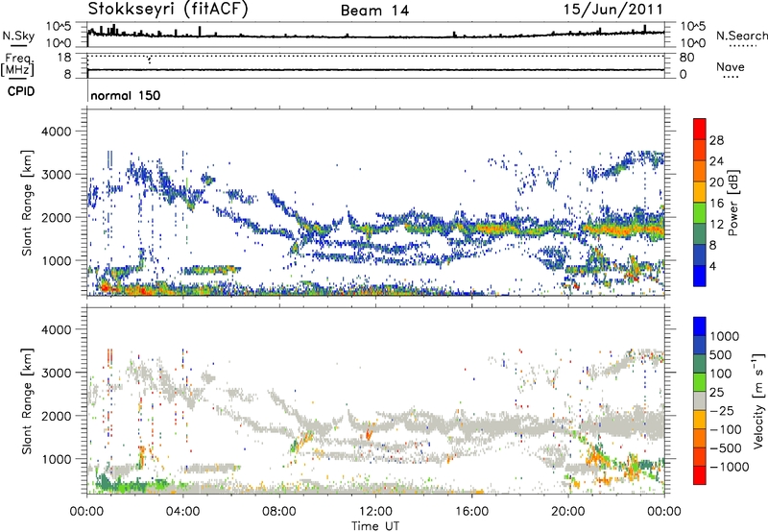Viewport: 768px width, 532px height.
Task: Pick the 16–20 dB yellow power swatch
Action: pyautogui.click(x=700, y=192)
